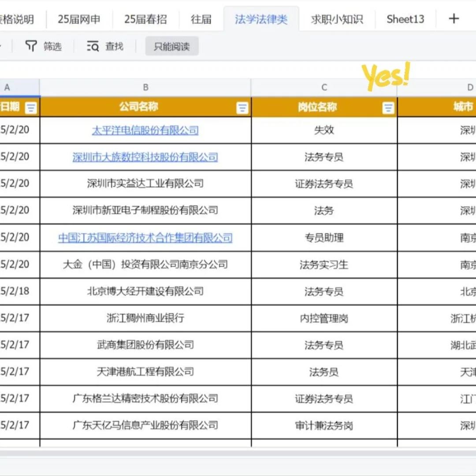Select the 法学法律类 sheet tab
Image resolution: width=476 pixels, height=476 pixels.
tap(261, 19)
